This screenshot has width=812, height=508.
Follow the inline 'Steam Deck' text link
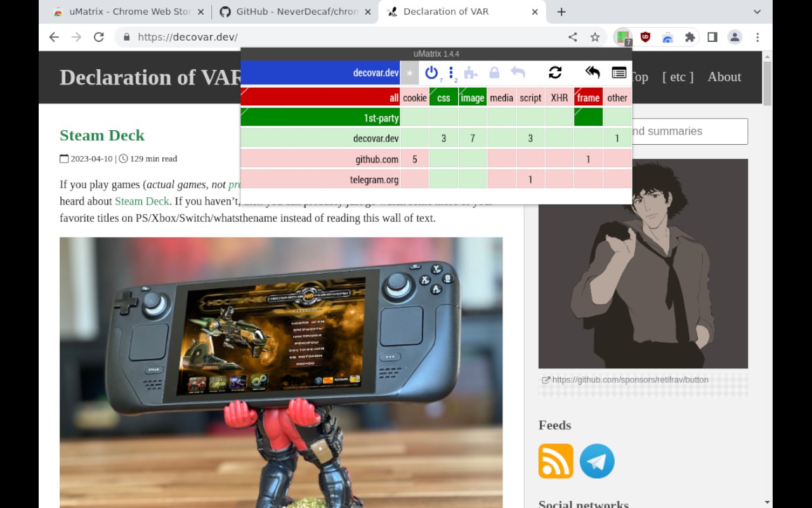(x=142, y=201)
